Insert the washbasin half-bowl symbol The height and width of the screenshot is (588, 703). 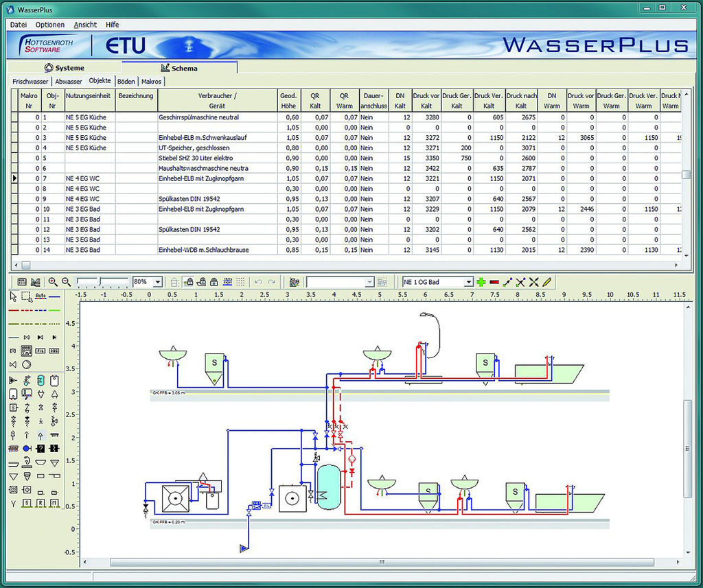pyautogui.click(x=41, y=462)
